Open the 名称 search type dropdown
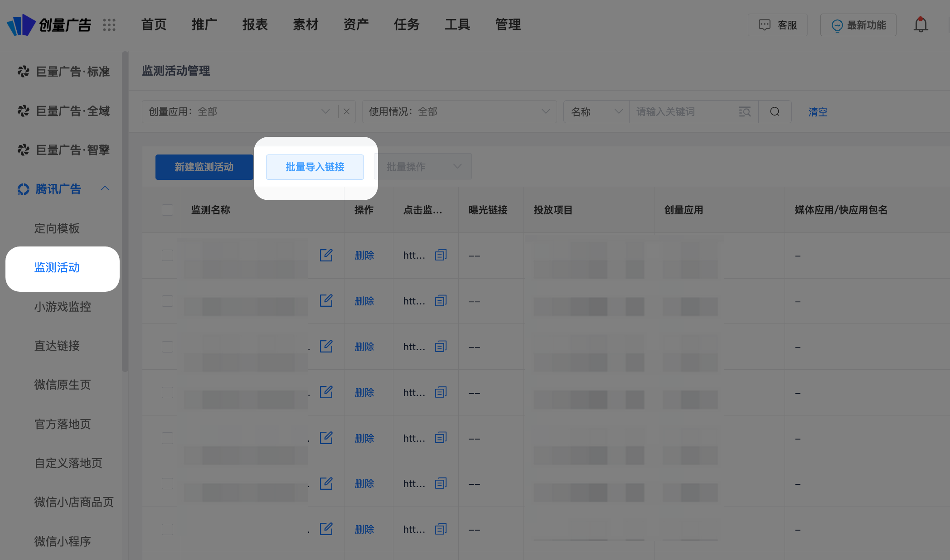This screenshot has width=950, height=560. coord(596,111)
